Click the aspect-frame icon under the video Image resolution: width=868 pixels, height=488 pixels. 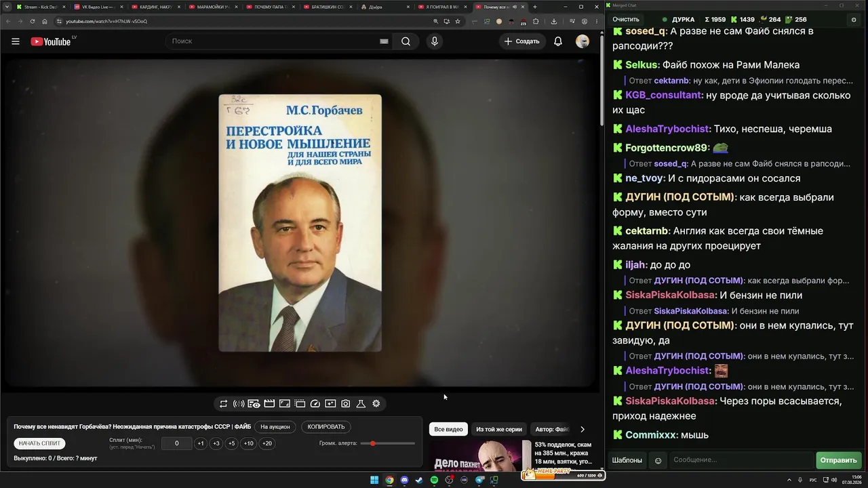[285, 404]
